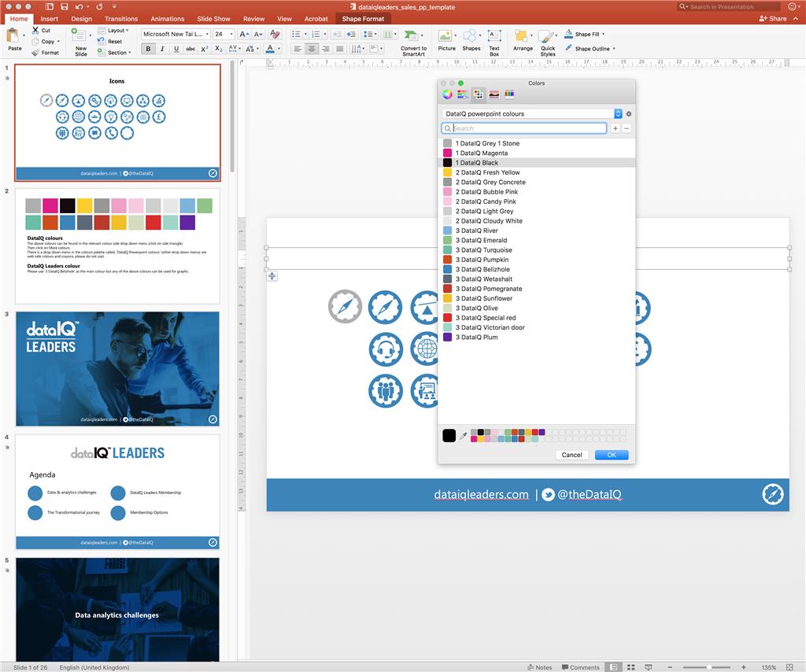Expand the Layout dropdown
This screenshot has width=806, height=672.
(128, 31)
